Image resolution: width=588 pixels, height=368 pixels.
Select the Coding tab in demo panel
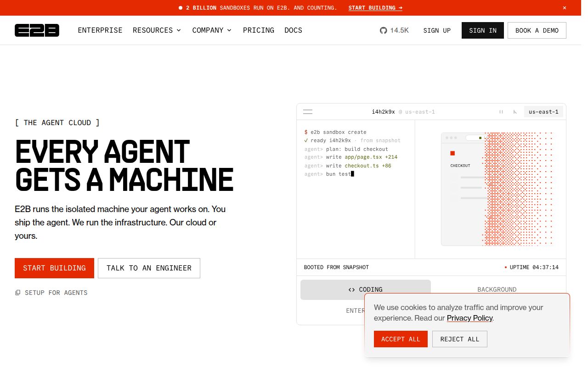tap(366, 289)
